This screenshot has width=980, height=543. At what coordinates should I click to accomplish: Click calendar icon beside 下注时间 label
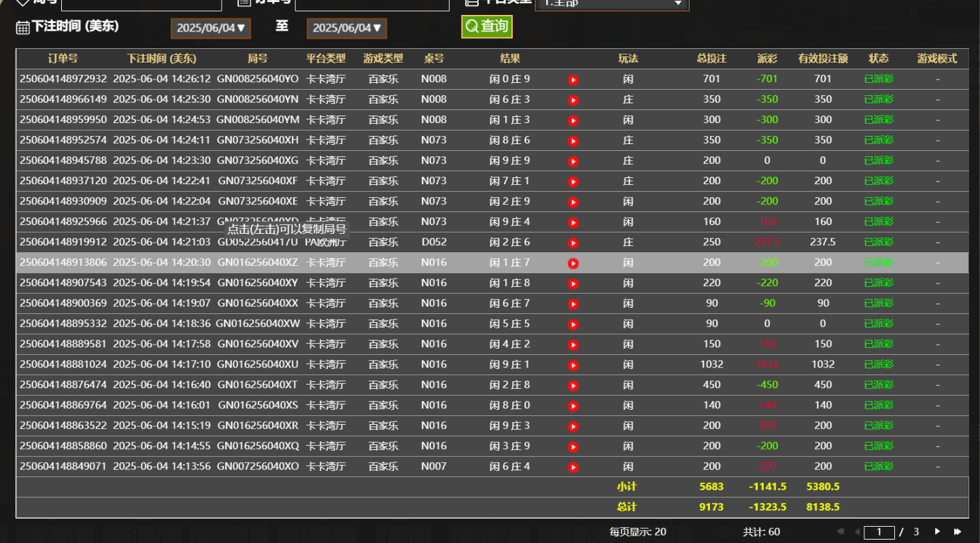pyautogui.click(x=22, y=27)
